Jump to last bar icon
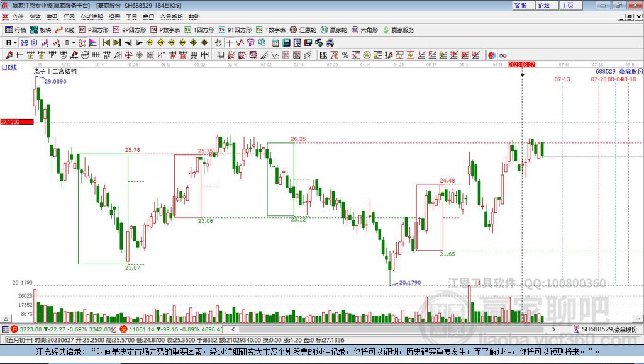 click(x=117, y=43)
